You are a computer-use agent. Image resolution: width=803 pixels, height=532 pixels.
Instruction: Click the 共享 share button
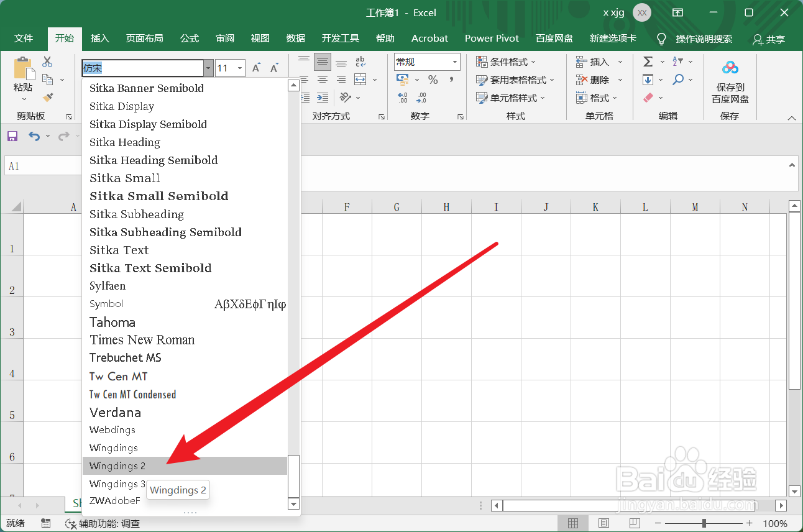tap(769, 39)
